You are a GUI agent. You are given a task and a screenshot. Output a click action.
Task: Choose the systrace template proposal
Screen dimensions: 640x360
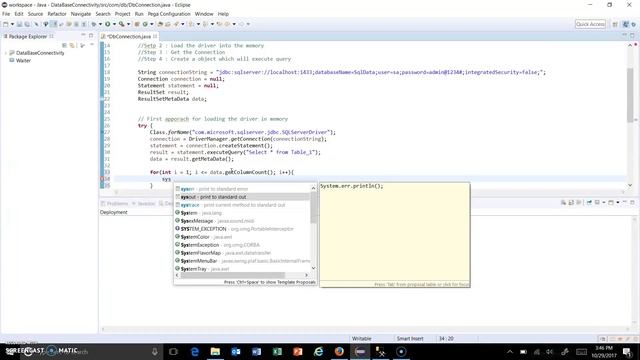242,205
